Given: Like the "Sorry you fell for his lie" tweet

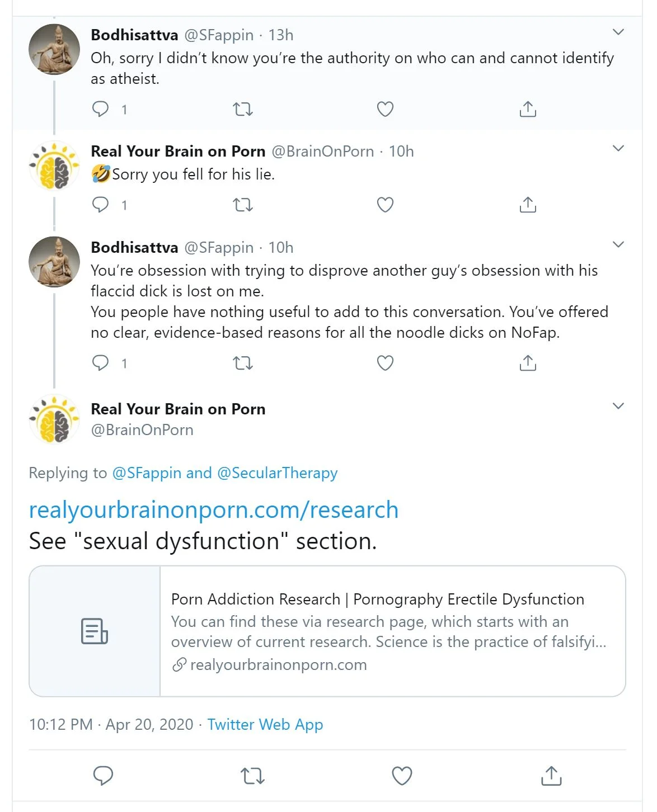Looking at the screenshot, I should (x=385, y=205).
